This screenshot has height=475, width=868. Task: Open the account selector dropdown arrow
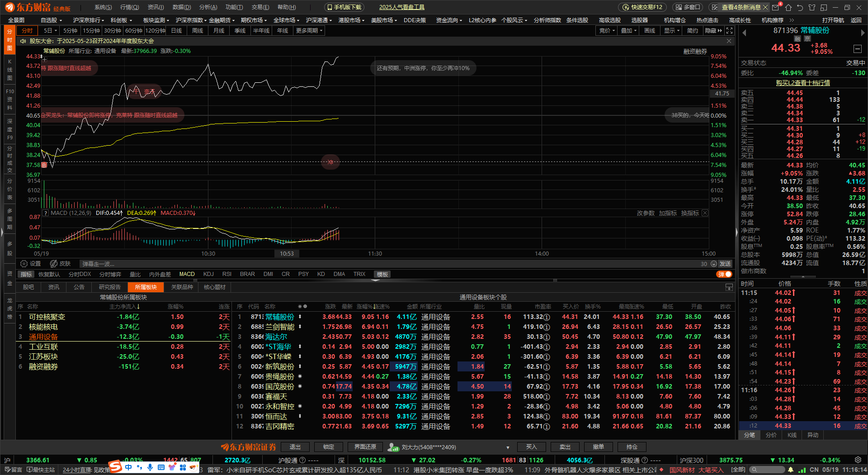tap(508, 447)
